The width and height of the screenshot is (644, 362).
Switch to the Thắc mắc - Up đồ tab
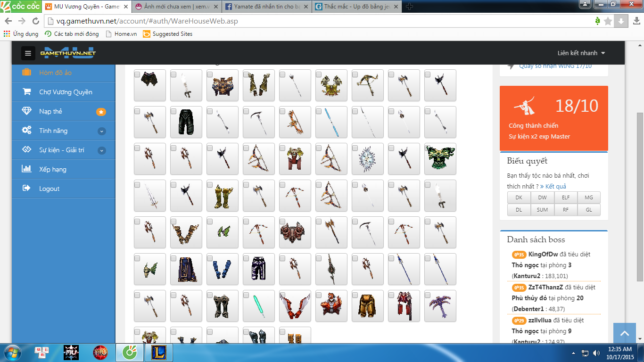pyautogui.click(x=355, y=7)
